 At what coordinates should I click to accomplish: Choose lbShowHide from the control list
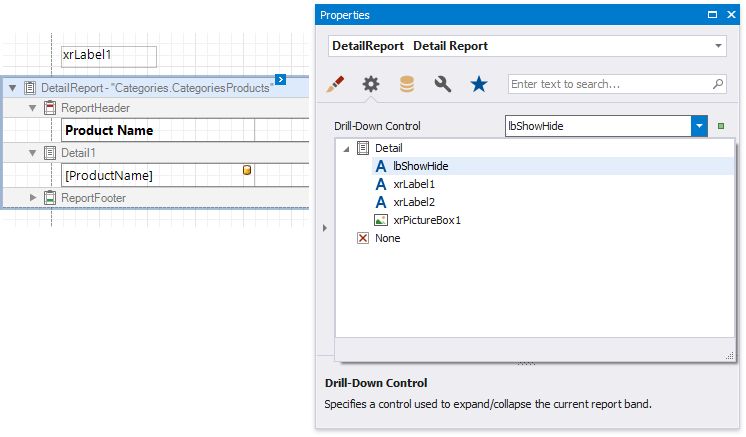420,166
